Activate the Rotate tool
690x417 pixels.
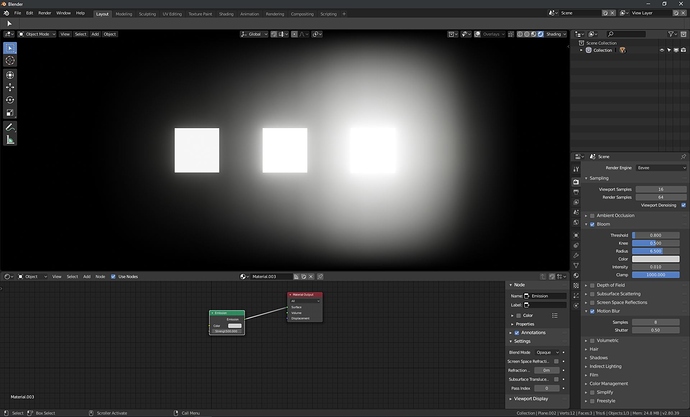pos(10,100)
